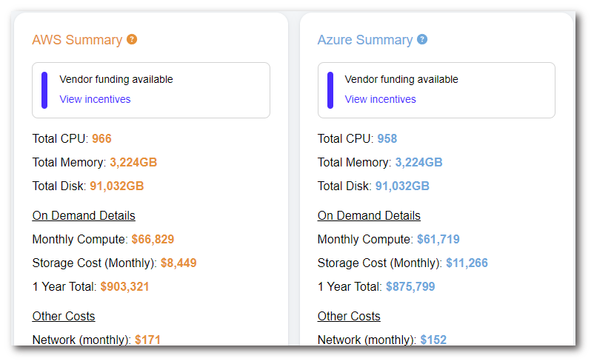Viewport: 594px width, 364px height.
Task: Click AWS Storage Cost value $8,449
Action: pyautogui.click(x=178, y=263)
